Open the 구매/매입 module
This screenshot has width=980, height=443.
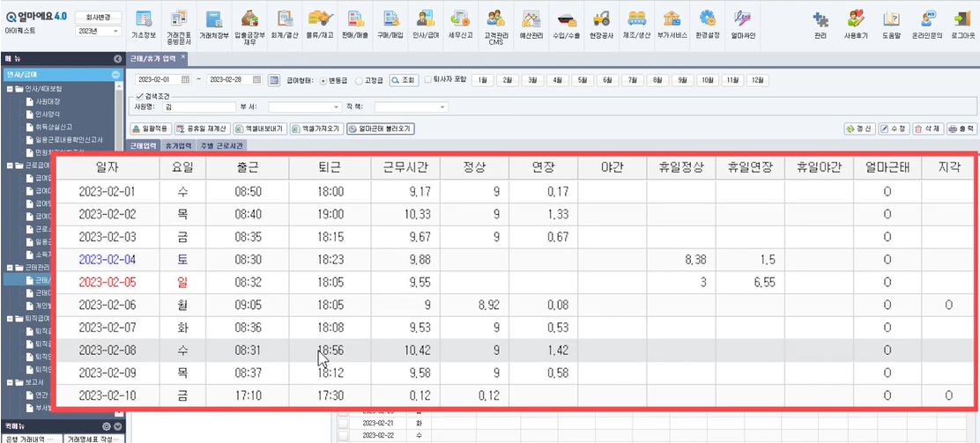pos(390,24)
